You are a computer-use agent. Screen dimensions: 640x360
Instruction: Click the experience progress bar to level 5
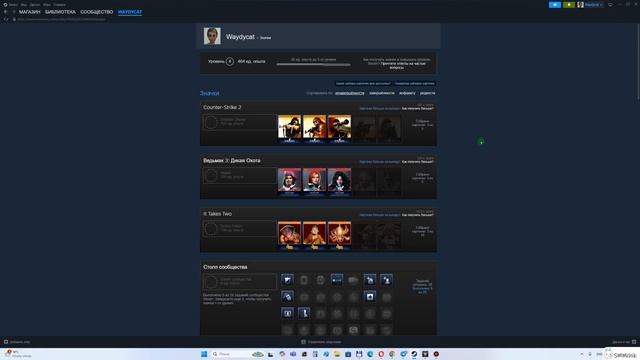pos(313,64)
